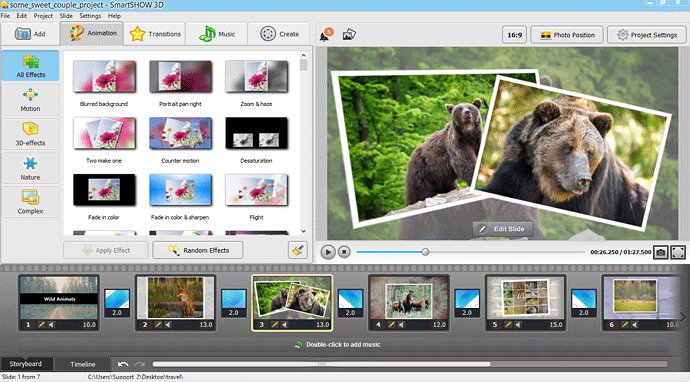Click the transition between slides 4 and 5
Screen dimensions: 690x382
pos(467,304)
